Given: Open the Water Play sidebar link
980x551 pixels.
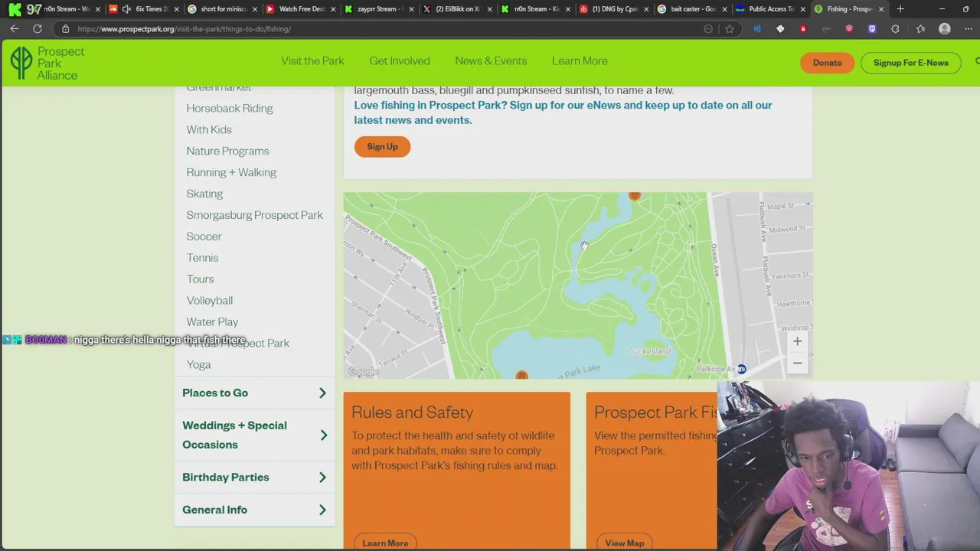Looking at the screenshot, I should tap(212, 322).
